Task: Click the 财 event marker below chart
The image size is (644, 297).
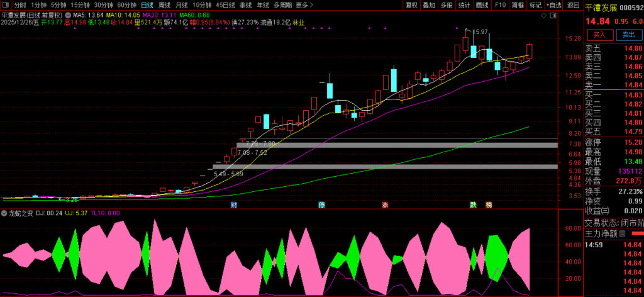Action: [234, 205]
